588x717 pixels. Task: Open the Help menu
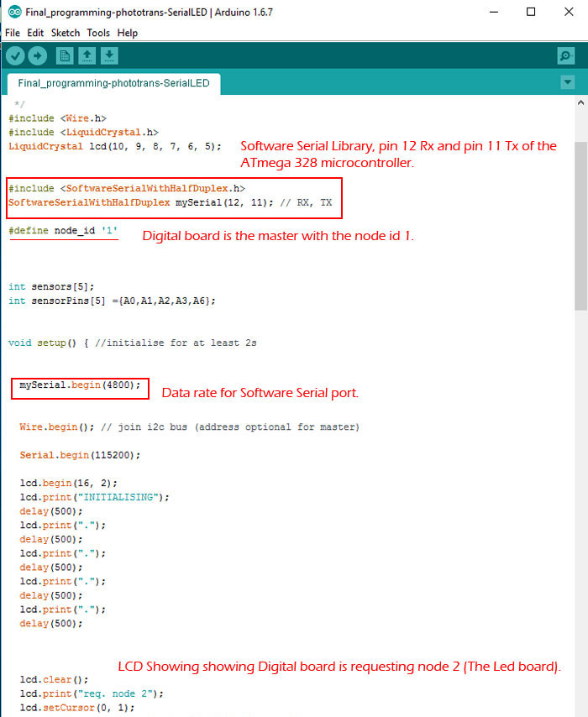[127, 33]
